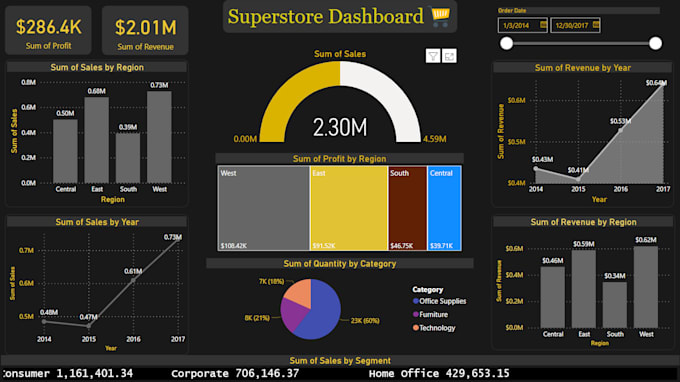Click the $0.53M point on Revenue by Year
The image size is (680, 382).
pos(621,130)
